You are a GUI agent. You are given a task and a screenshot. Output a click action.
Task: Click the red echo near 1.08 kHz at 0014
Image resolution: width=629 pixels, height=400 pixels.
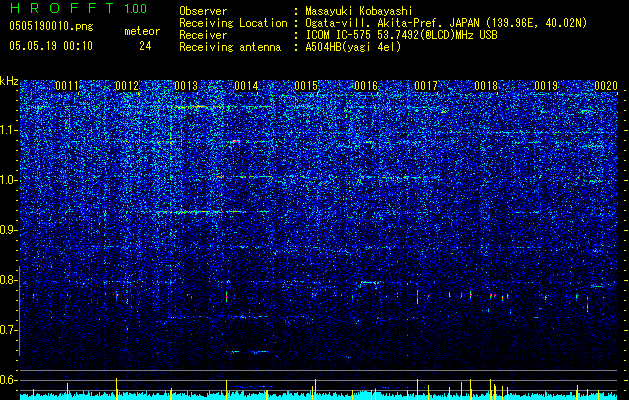[235, 141]
